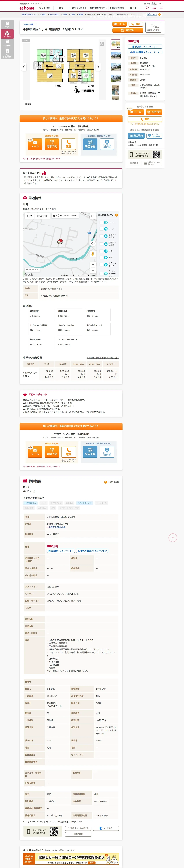Toggle the 病院 checkbox
Viewport: 184px width, 868px height.
(101, 258)
